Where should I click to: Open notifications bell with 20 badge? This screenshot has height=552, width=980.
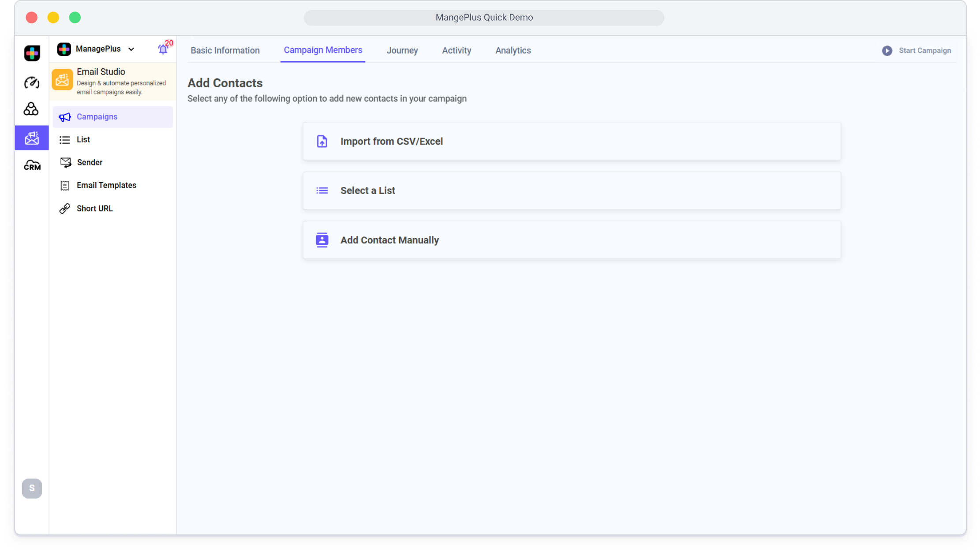pyautogui.click(x=163, y=49)
